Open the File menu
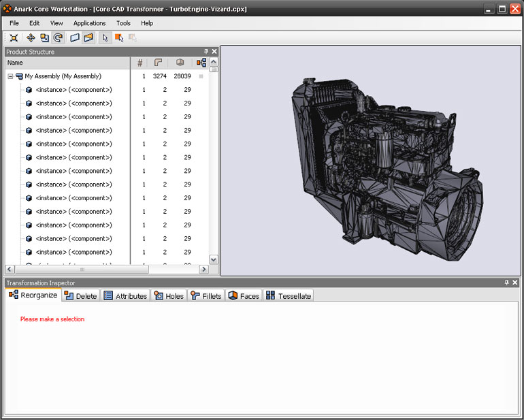 point(14,23)
